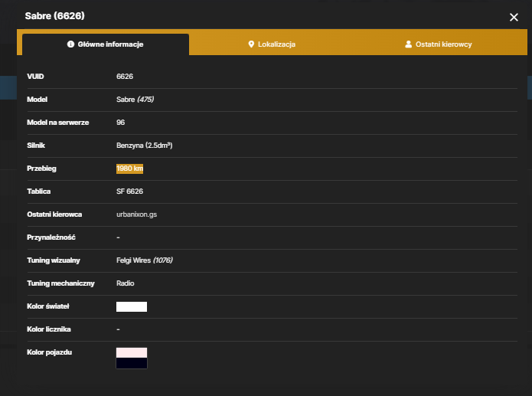Close the Sabre (6626) dialog
Screen dimensions: 532x396
(514, 18)
